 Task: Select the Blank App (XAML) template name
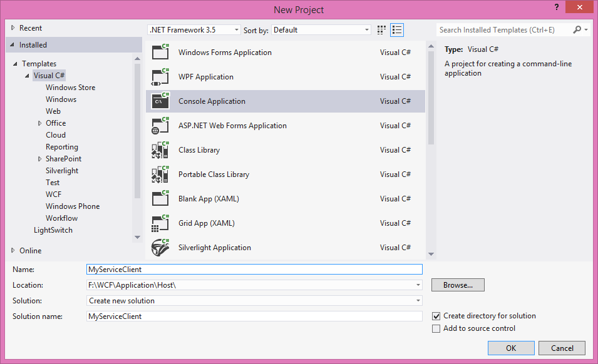(x=209, y=199)
